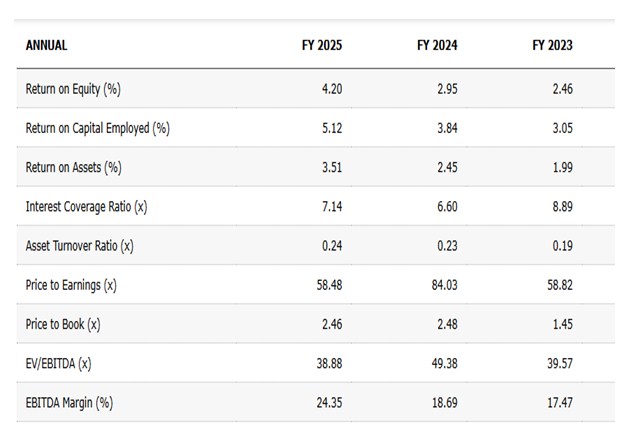Select the FY 2025 column header
The height and width of the screenshot is (441, 630).
coord(321,45)
